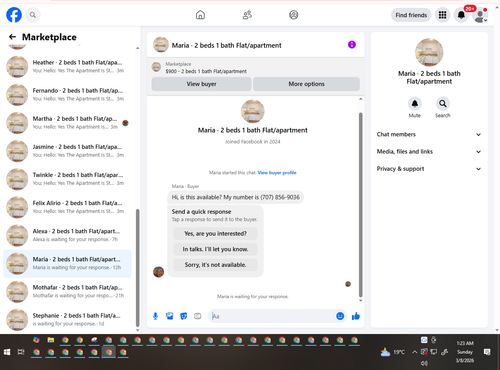Send a thumbs-up like
Image resolution: width=500 pixels, height=370 pixels.
coord(356,316)
